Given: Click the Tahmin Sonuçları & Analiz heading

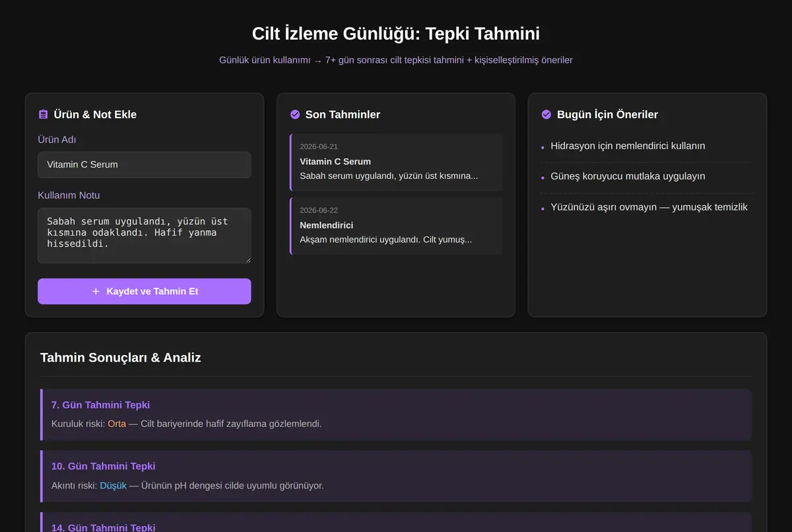Looking at the screenshot, I should tap(121, 358).
